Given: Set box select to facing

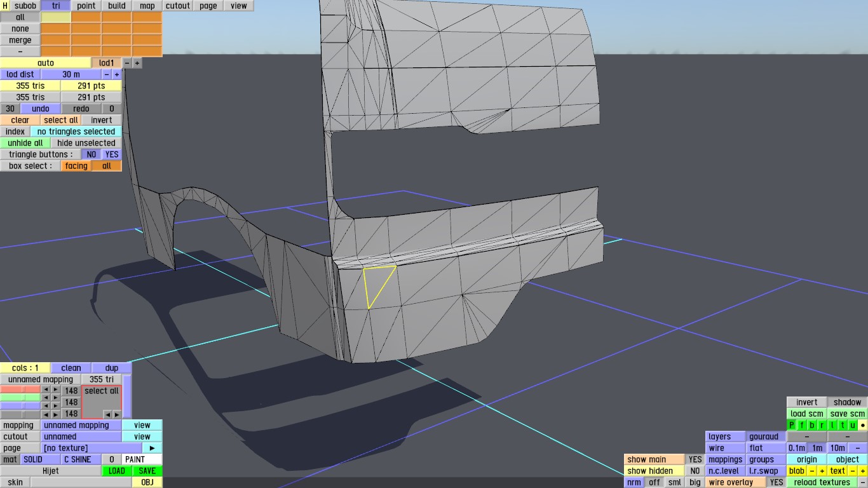Looking at the screenshot, I should tap(76, 166).
